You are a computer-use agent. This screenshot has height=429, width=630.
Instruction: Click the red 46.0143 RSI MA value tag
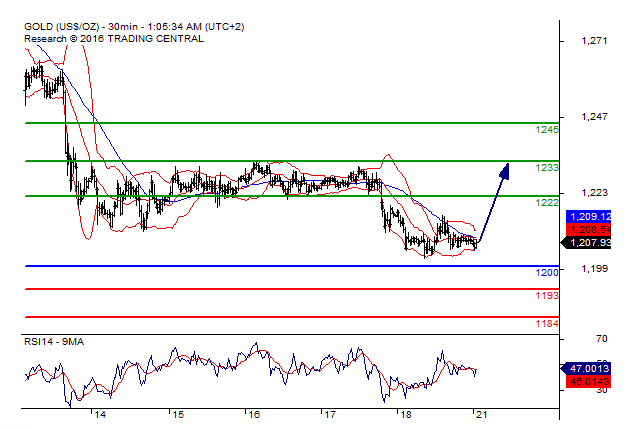coord(588,381)
